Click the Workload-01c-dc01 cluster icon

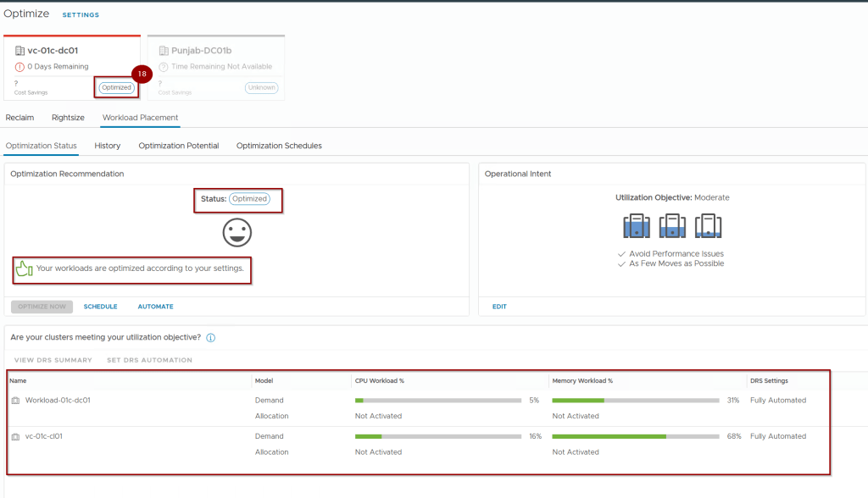pos(15,401)
